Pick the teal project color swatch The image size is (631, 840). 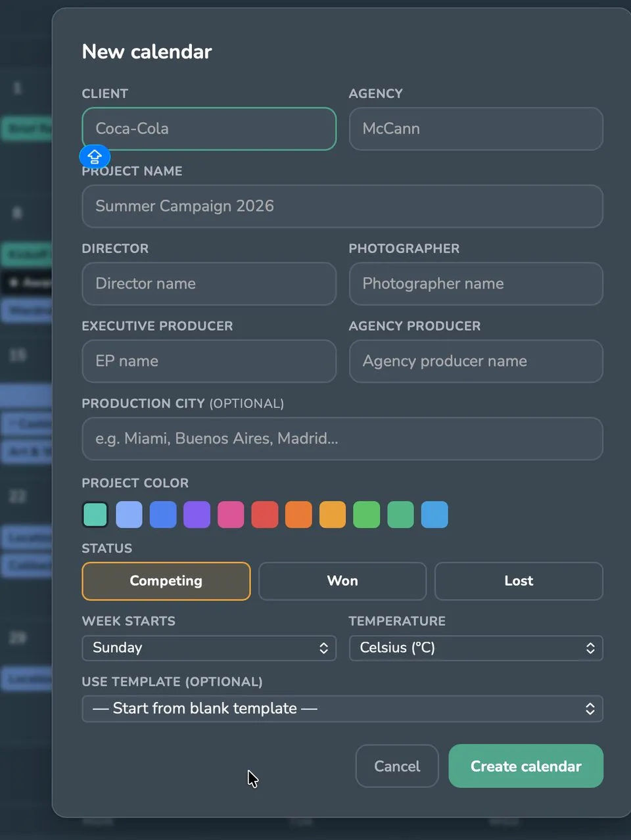95,515
